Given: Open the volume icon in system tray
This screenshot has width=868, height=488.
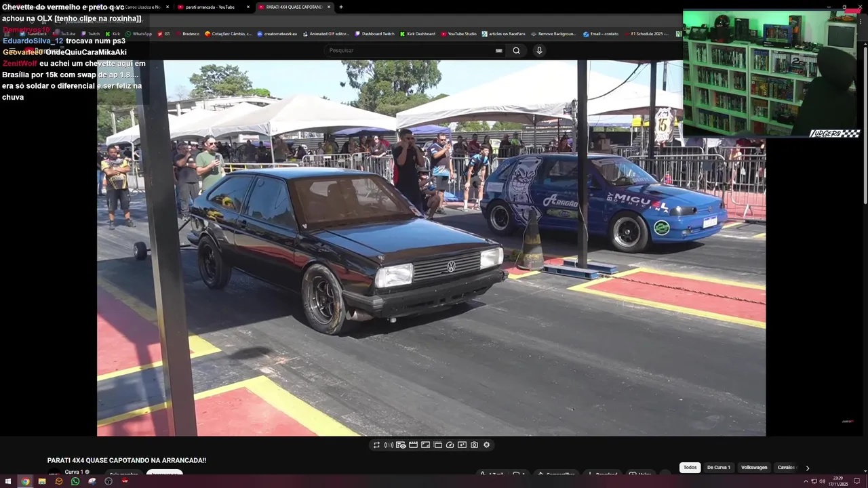Looking at the screenshot, I should [x=822, y=481].
